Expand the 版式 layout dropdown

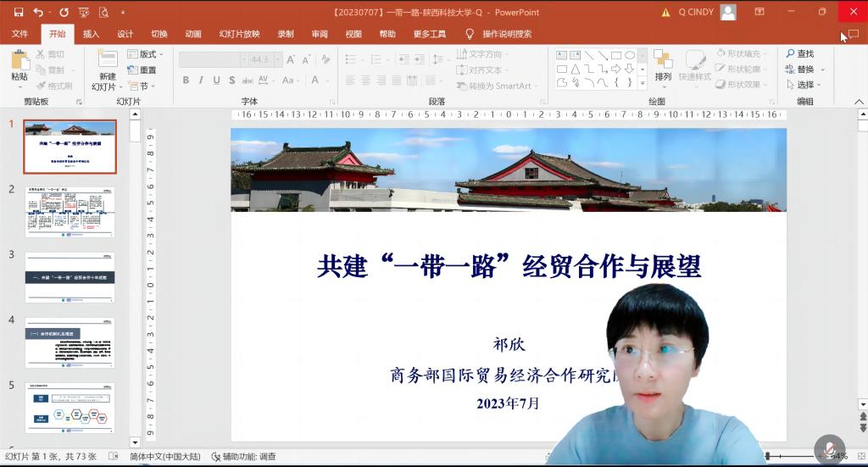[x=145, y=54]
